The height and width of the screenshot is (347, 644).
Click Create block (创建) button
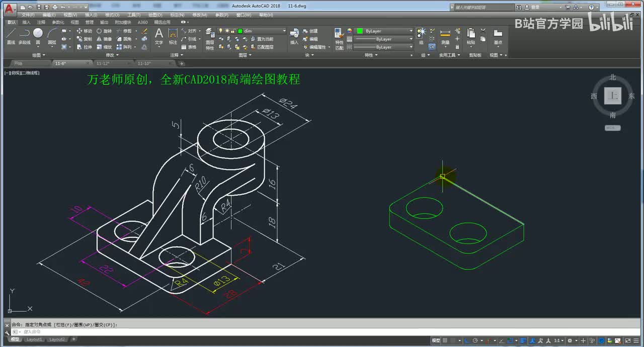(x=310, y=31)
